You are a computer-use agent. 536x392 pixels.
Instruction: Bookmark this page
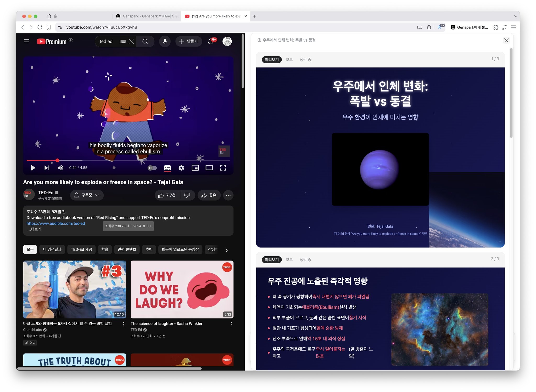pyautogui.click(x=49, y=27)
